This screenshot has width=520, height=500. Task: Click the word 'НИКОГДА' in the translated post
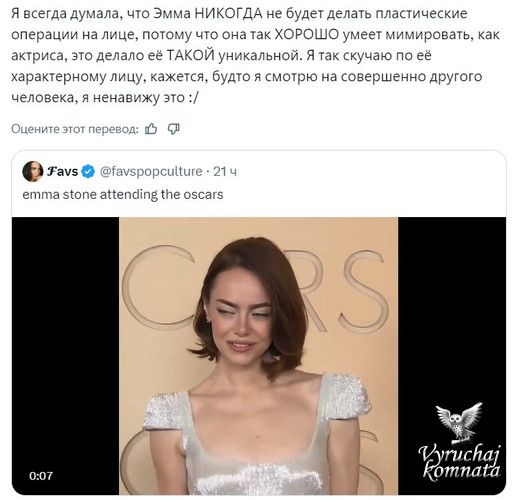(228, 14)
